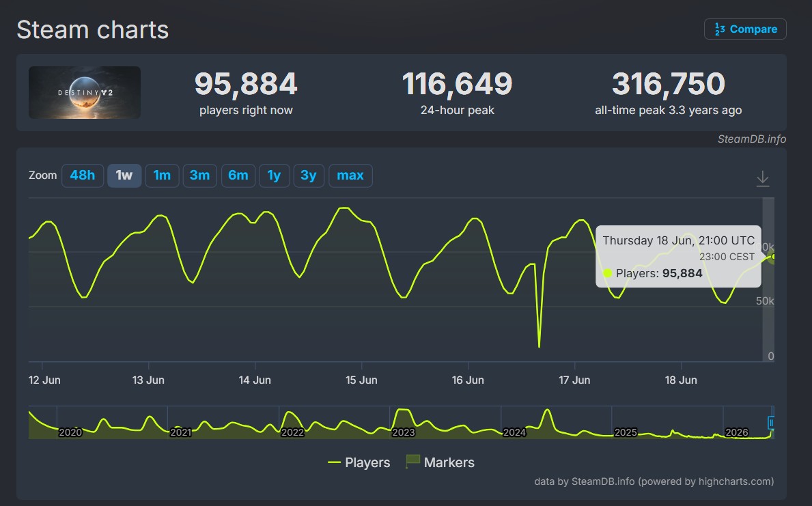Screen dimensions: 812x506
Task: Set chart zoom to 6m
Action: pos(238,175)
